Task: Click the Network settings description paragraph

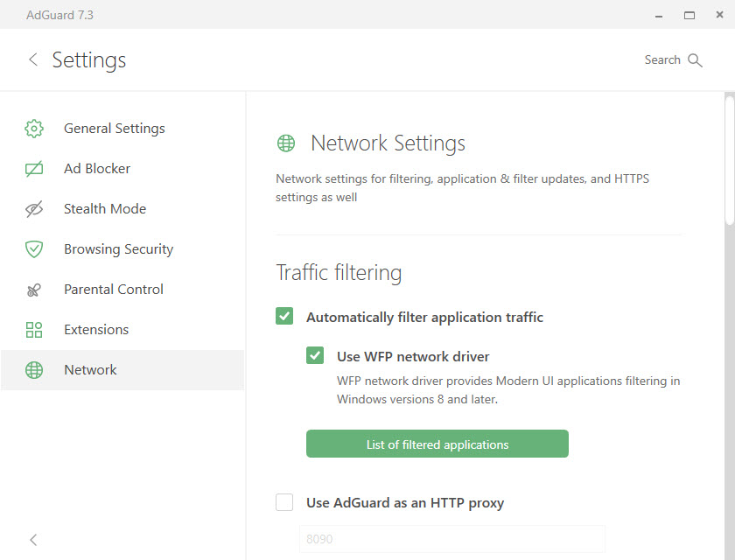Action: 462,188
